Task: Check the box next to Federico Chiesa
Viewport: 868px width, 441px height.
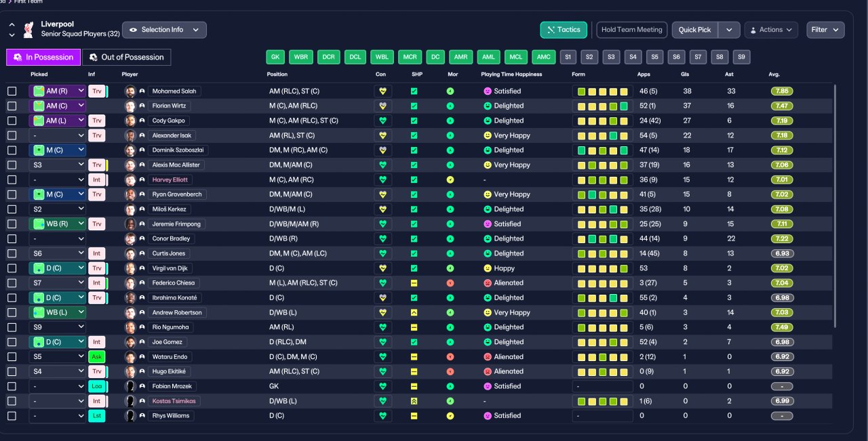Action: (x=12, y=283)
